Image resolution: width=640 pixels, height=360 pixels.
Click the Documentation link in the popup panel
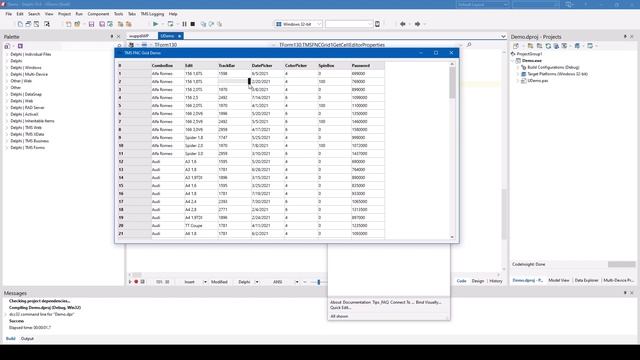(x=356, y=302)
